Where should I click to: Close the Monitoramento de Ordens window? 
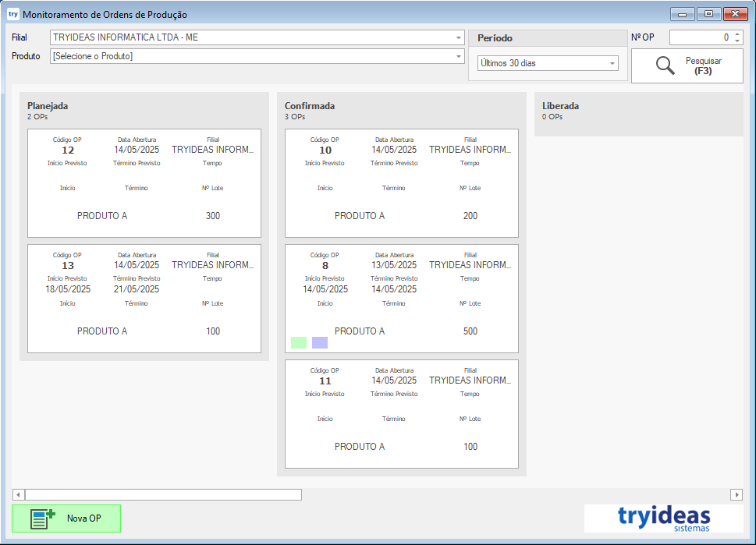[x=735, y=14]
